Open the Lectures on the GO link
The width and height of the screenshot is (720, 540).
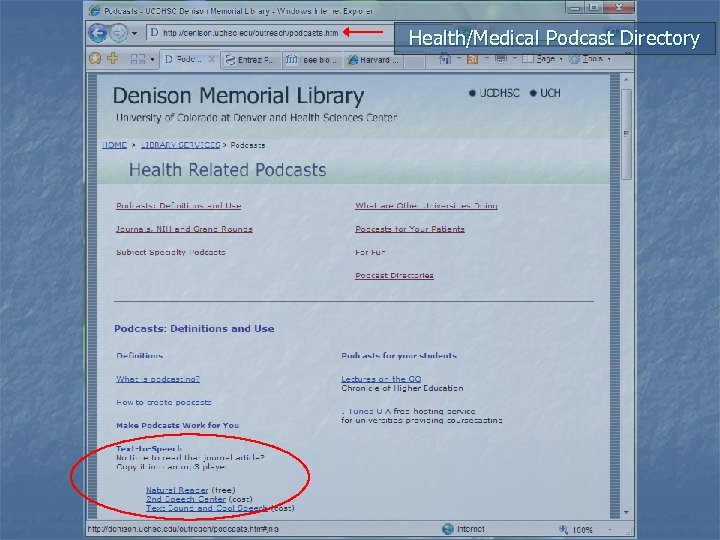[381, 379]
